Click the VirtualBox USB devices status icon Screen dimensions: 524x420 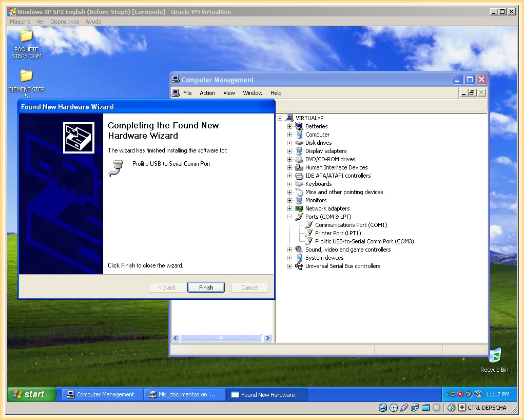click(404, 408)
